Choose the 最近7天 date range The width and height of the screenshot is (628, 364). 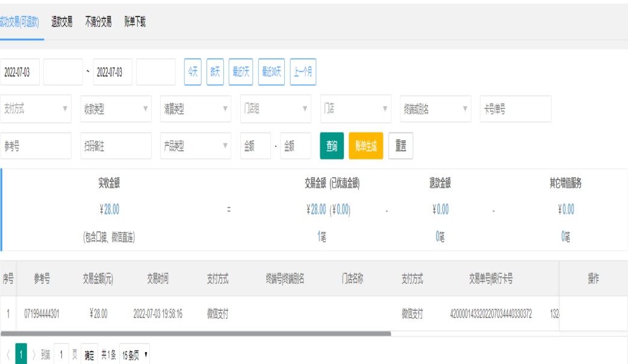pyautogui.click(x=241, y=72)
